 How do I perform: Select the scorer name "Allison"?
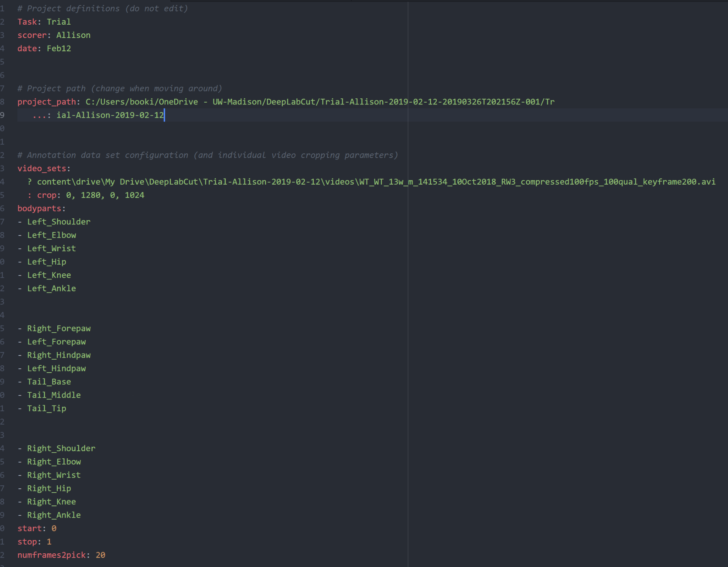click(73, 35)
